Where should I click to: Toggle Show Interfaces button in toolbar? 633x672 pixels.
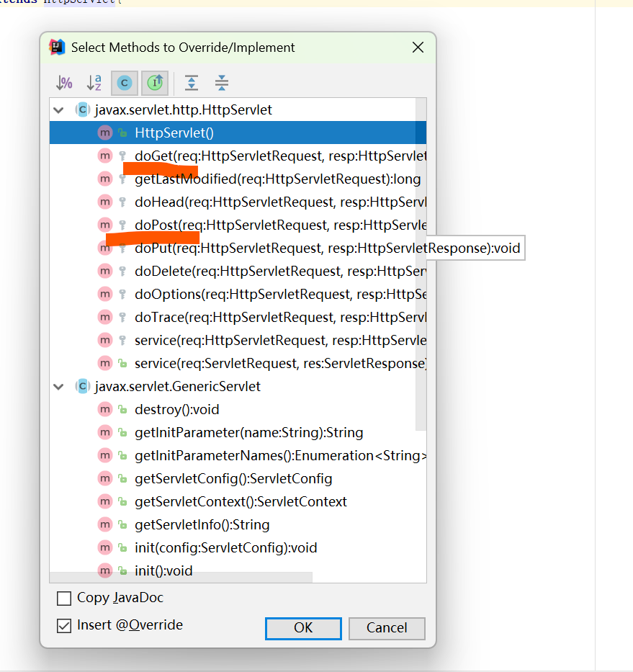pos(155,83)
